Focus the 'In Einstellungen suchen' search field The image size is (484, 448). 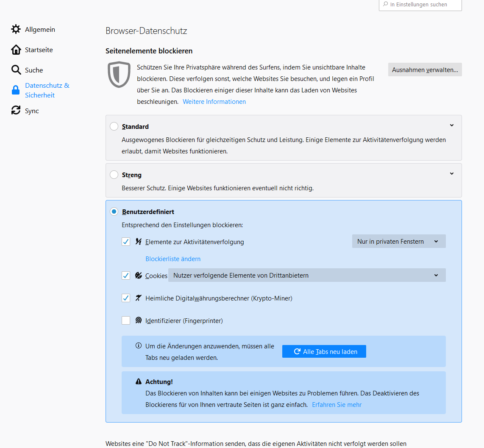pos(420,5)
